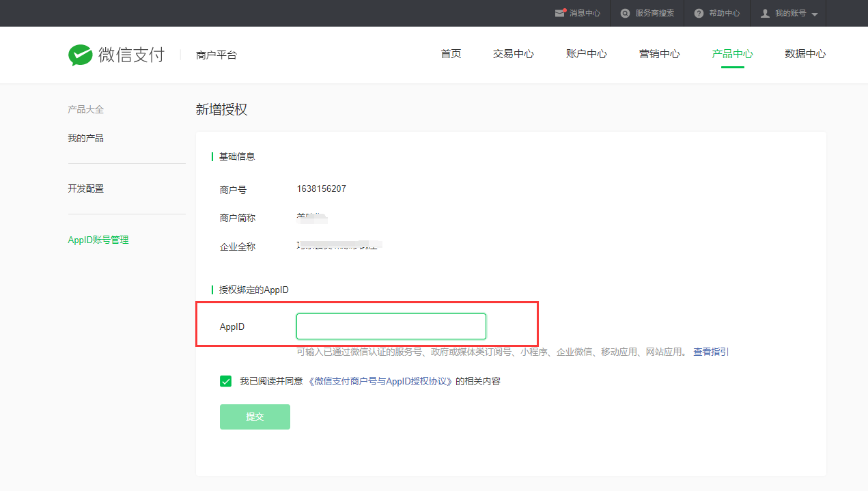Switch to the 数据中心 tab
Viewport: 868px width, 491px height.
click(x=806, y=54)
